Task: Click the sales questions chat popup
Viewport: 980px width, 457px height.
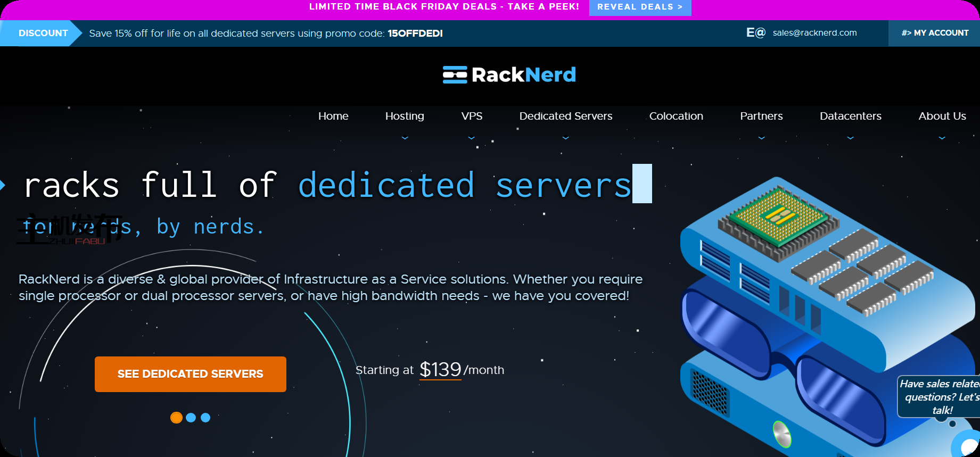Action: tap(939, 397)
